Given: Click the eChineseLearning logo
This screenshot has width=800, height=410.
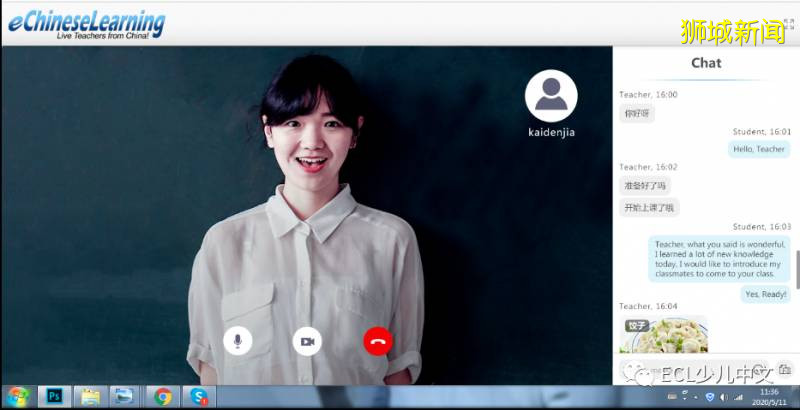Looking at the screenshot, I should (84, 24).
